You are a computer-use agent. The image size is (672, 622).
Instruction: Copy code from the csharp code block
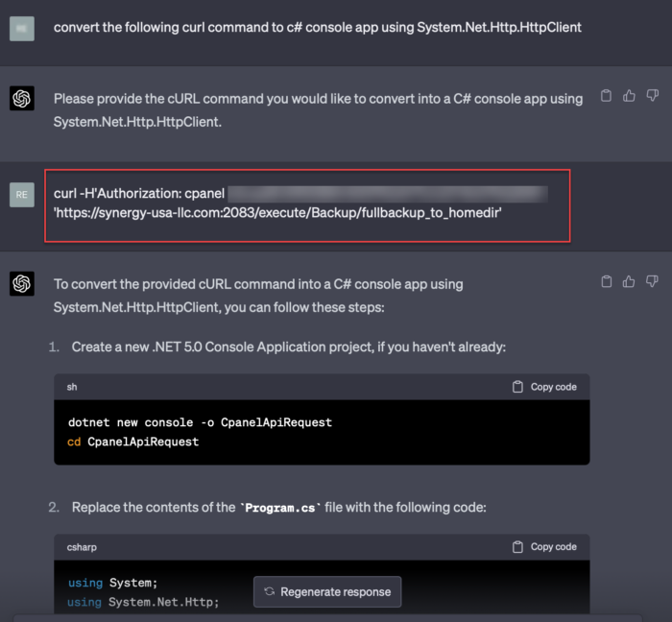[544, 547]
